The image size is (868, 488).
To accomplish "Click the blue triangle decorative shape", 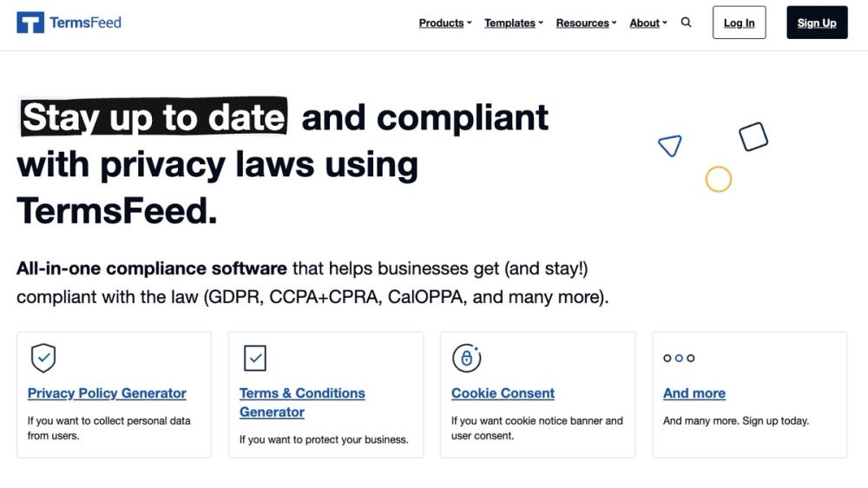I will tap(670, 146).
